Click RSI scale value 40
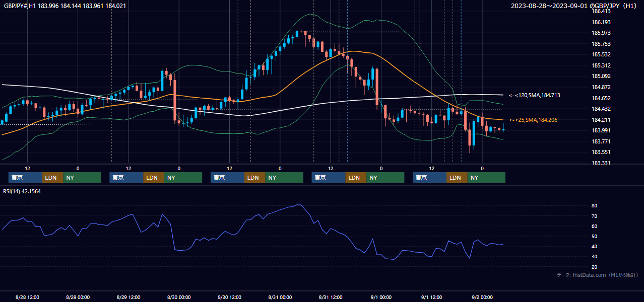 point(595,246)
